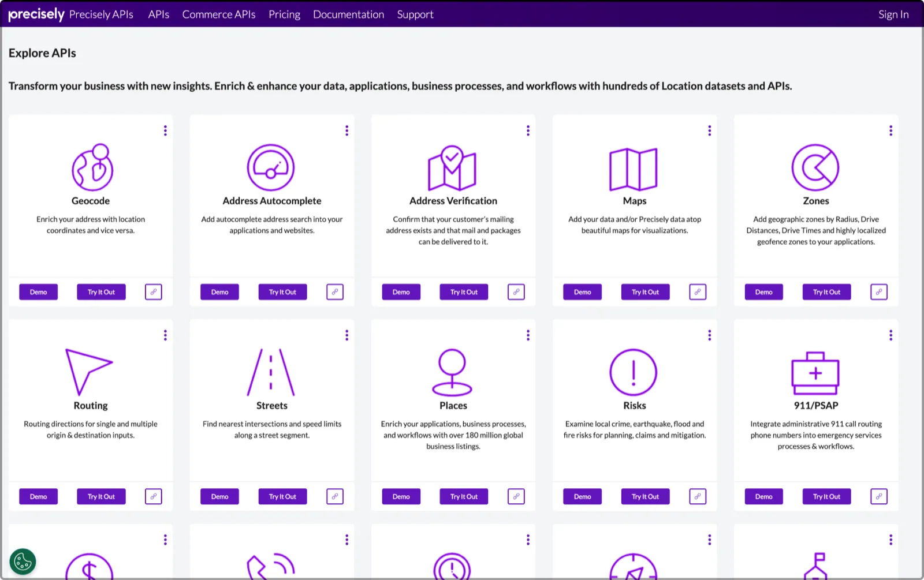The height and width of the screenshot is (580, 924).
Task: Open the Commerce APIs menu item
Action: click(219, 14)
